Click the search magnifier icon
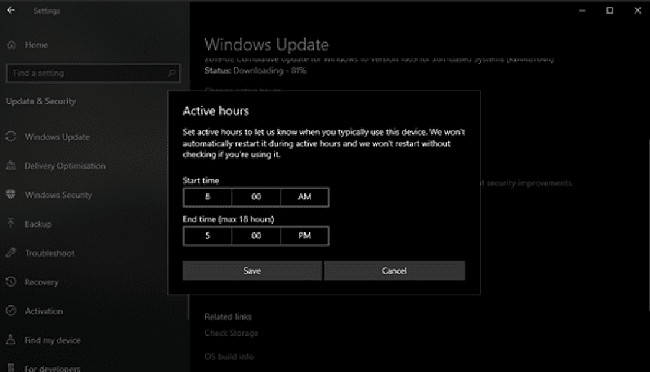The width and height of the screenshot is (650, 372). tap(171, 73)
